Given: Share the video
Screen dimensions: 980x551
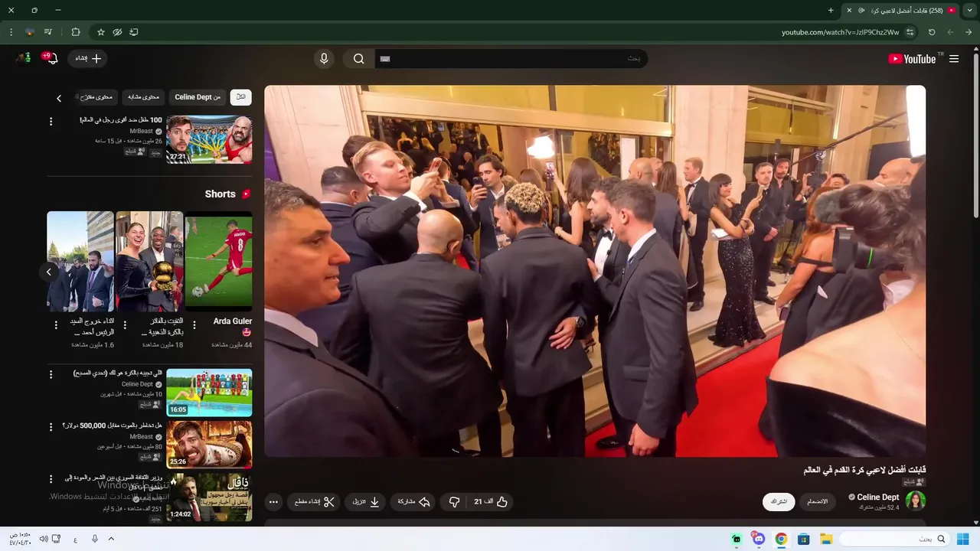Looking at the screenshot, I should 413,502.
